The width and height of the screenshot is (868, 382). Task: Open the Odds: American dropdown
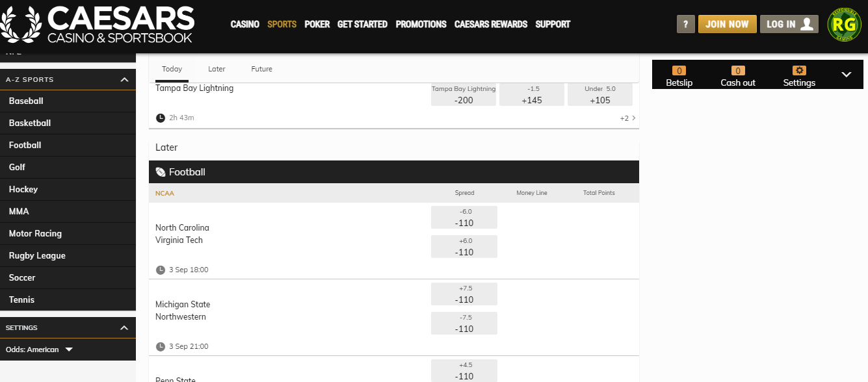[40, 350]
